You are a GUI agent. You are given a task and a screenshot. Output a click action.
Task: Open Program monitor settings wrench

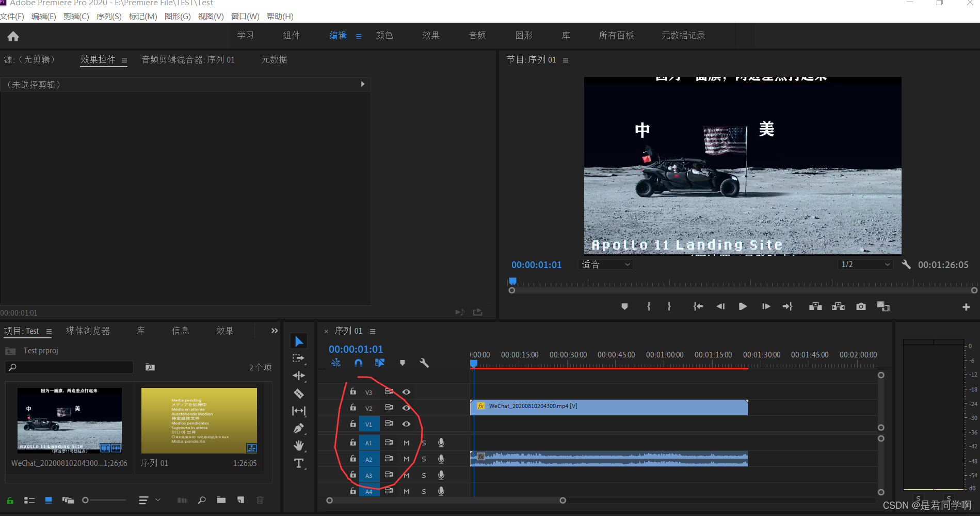pos(906,264)
